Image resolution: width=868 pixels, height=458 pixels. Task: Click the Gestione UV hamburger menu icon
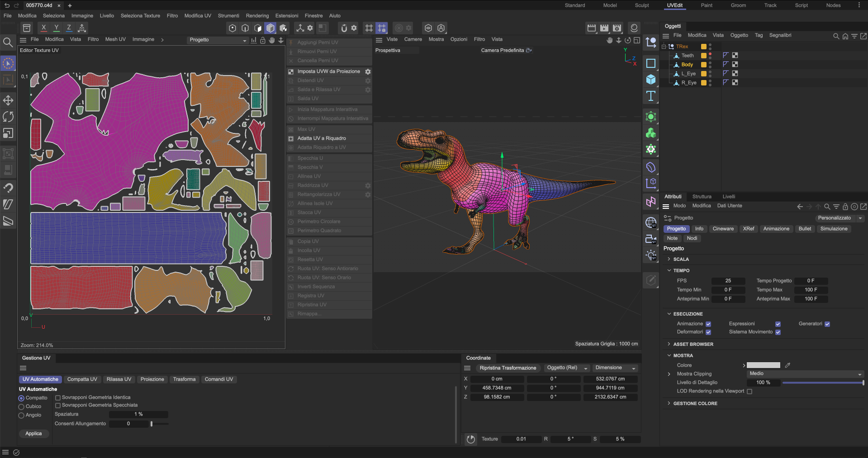click(23, 368)
